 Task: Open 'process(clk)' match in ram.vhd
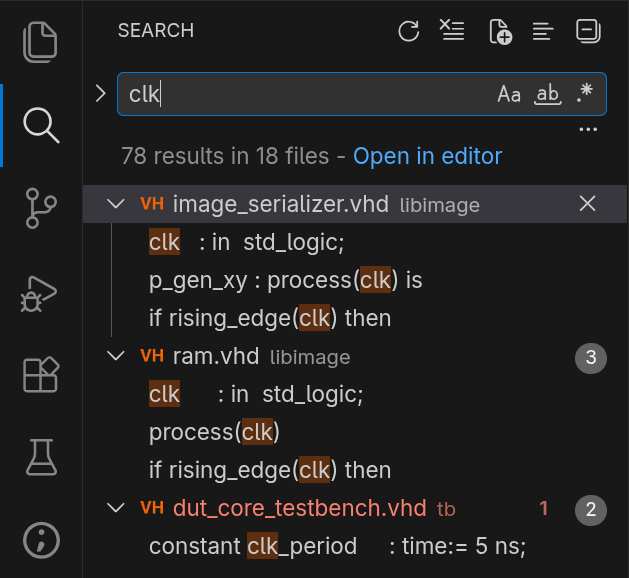tap(214, 432)
